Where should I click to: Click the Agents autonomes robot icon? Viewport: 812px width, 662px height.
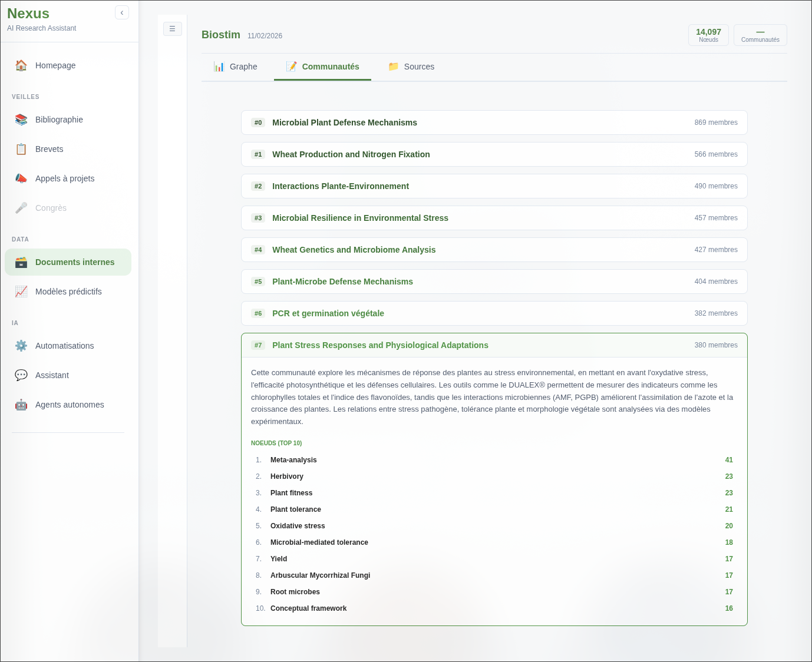tap(21, 405)
